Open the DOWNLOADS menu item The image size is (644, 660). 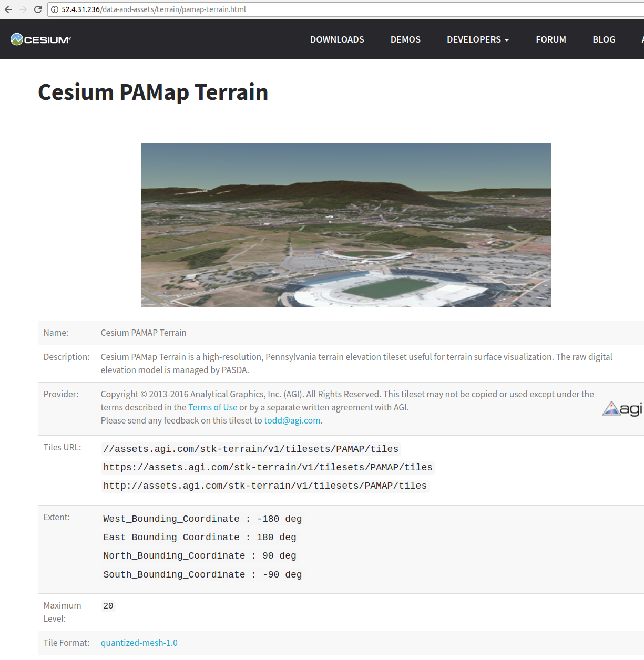(337, 39)
